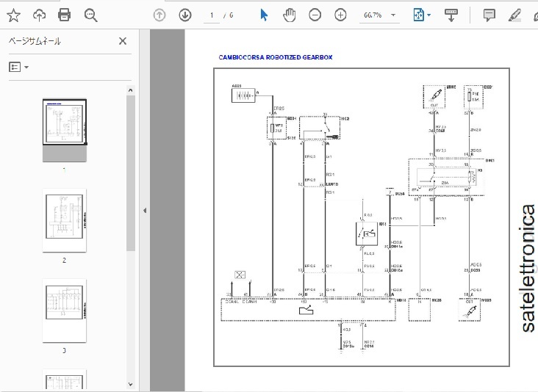Viewport: 538px width, 392px height.
Task: Open the fit page options arrow
Action: [x=429, y=15]
